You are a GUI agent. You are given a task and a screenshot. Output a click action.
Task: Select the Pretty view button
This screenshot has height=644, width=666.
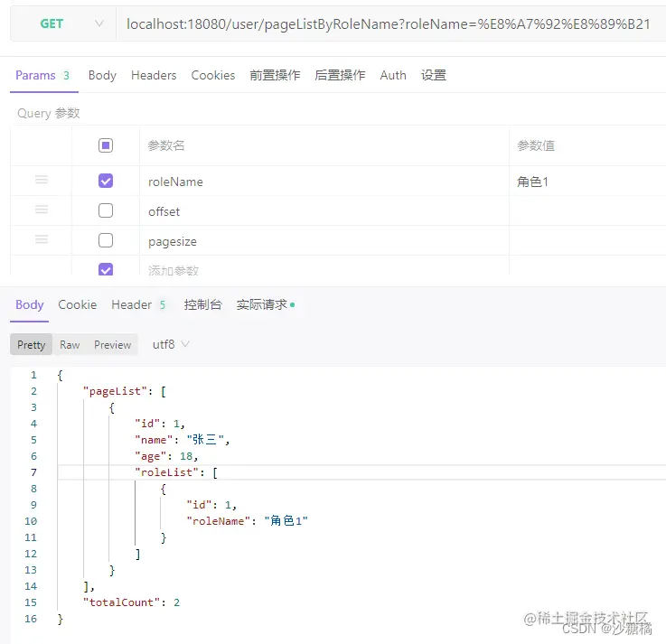pyautogui.click(x=31, y=344)
